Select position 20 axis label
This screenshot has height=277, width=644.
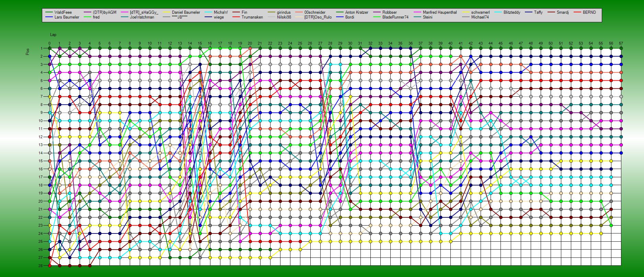click(x=41, y=201)
